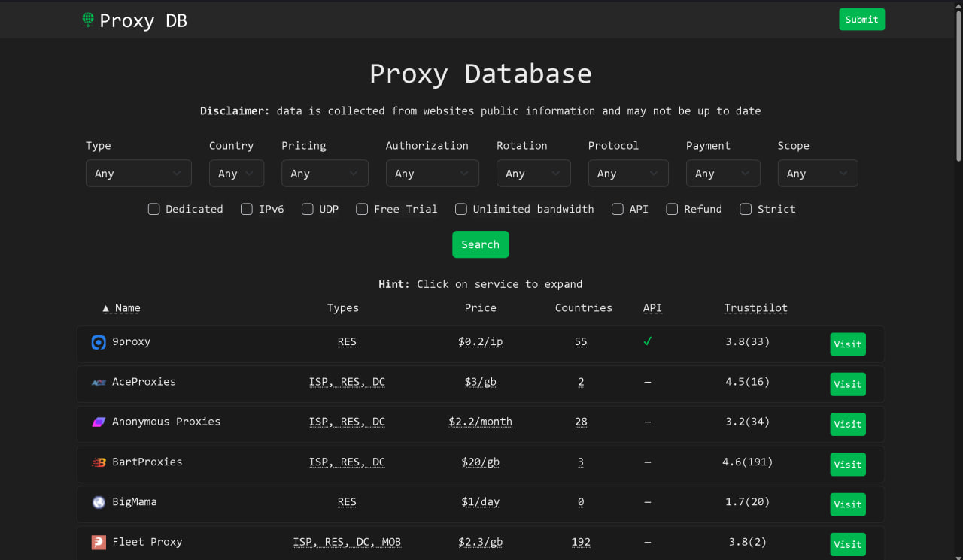Click the AceProxies logo icon
The image size is (963, 560).
(x=99, y=383)
